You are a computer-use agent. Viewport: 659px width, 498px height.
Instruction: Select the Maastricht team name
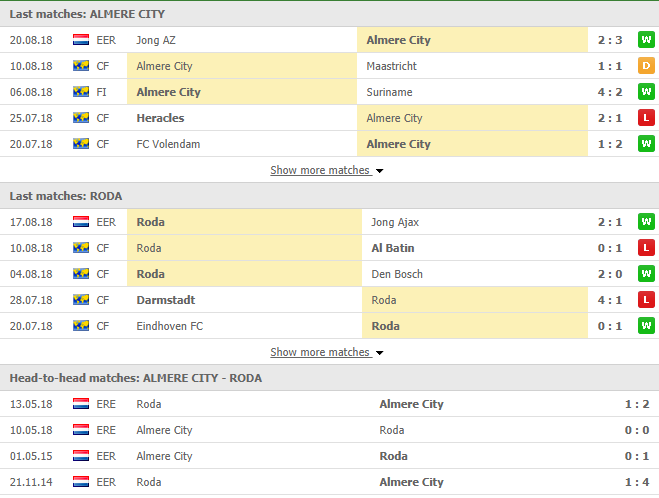click(x=392, y=66)
